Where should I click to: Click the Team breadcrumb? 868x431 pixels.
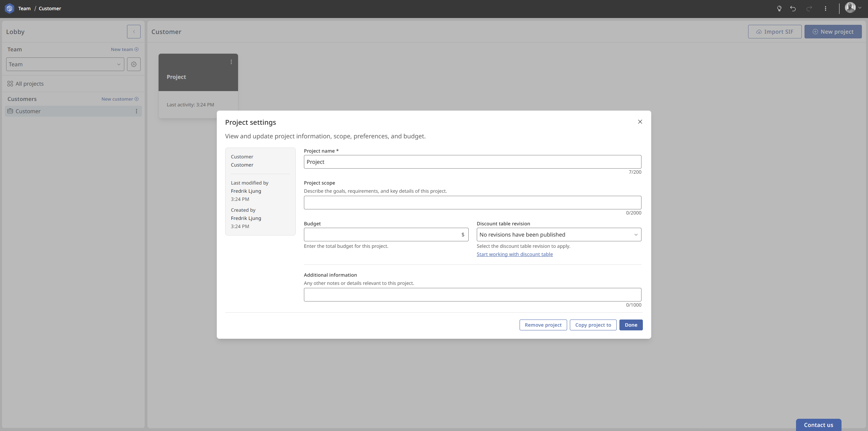pos(24,8)
